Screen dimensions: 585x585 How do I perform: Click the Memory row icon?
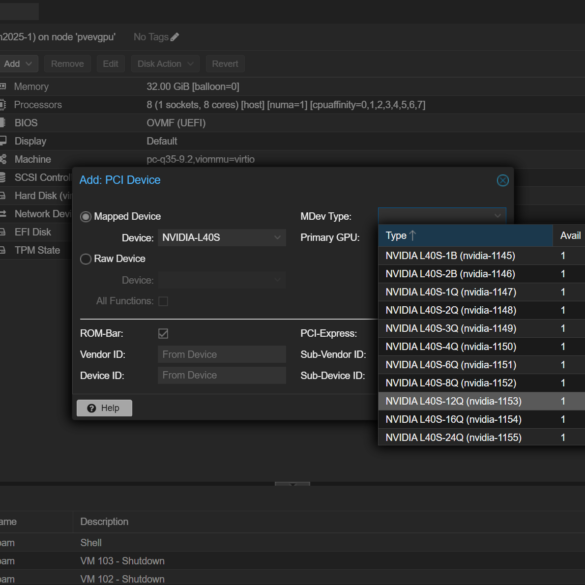coord(3,87)
